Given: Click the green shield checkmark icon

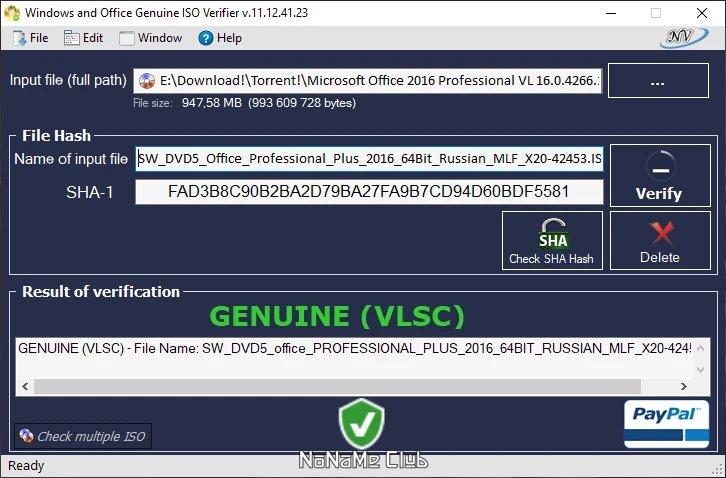Looking at the screenshot, I should [362, 424].
